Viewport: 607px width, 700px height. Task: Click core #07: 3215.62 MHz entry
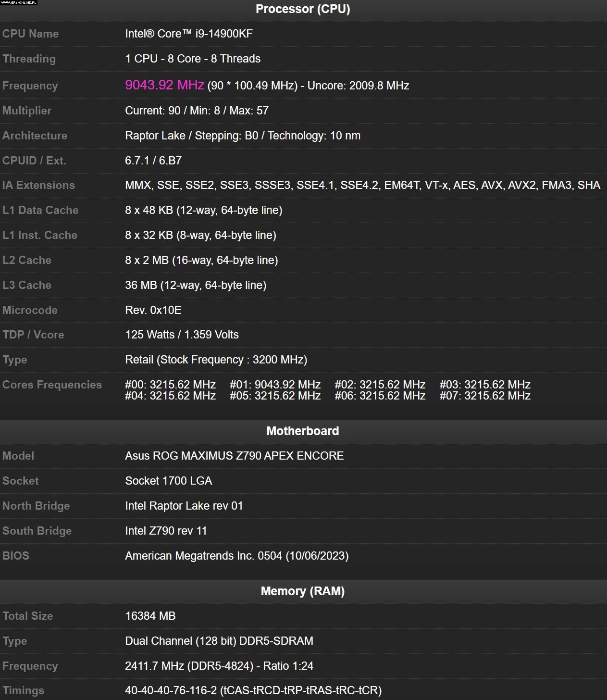485,396
